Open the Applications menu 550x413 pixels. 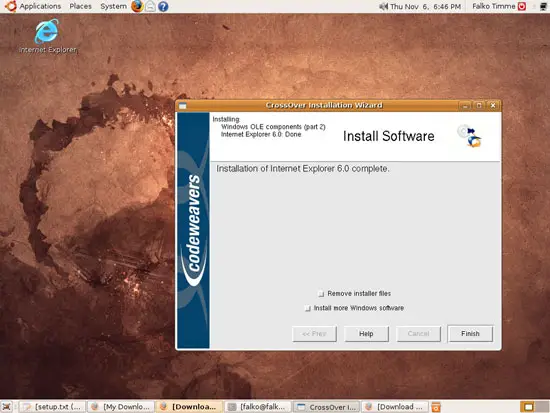tap(40, 6)
